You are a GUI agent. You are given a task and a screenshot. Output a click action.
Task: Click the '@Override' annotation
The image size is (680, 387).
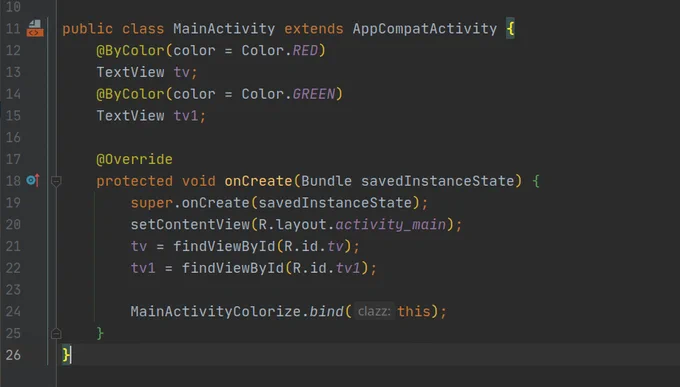coord(134,159)
